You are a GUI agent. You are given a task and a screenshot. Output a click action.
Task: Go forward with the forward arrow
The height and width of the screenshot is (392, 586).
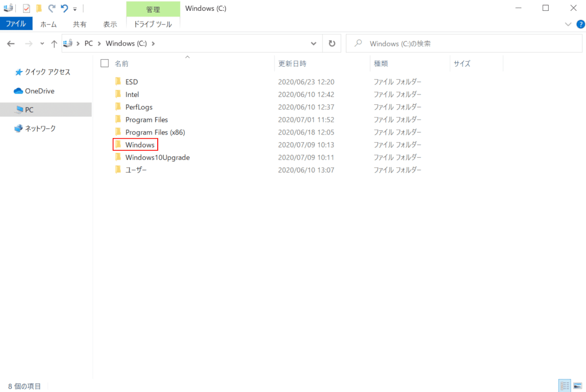(28, 44)
